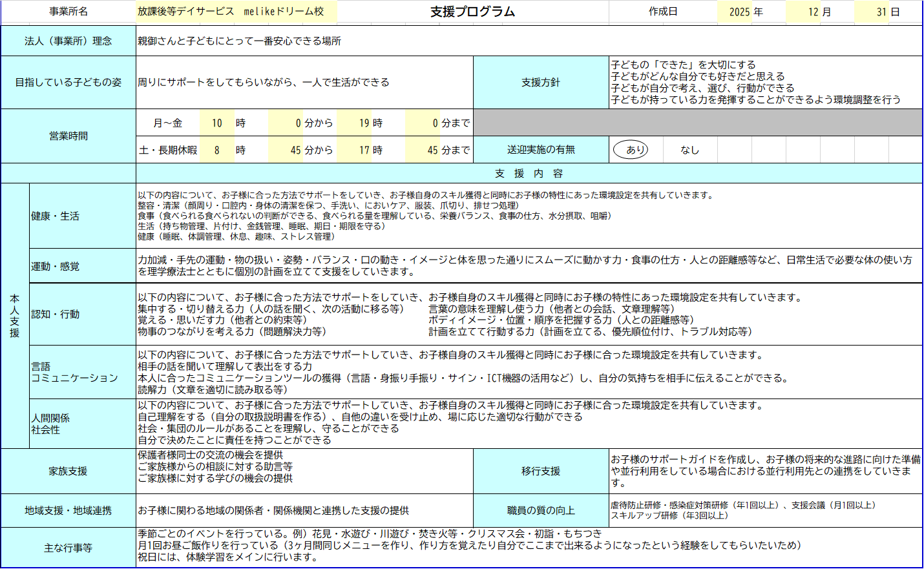Click the 支援方針 header cell
This screenshot has width=924, height=569.
[541, 82]
